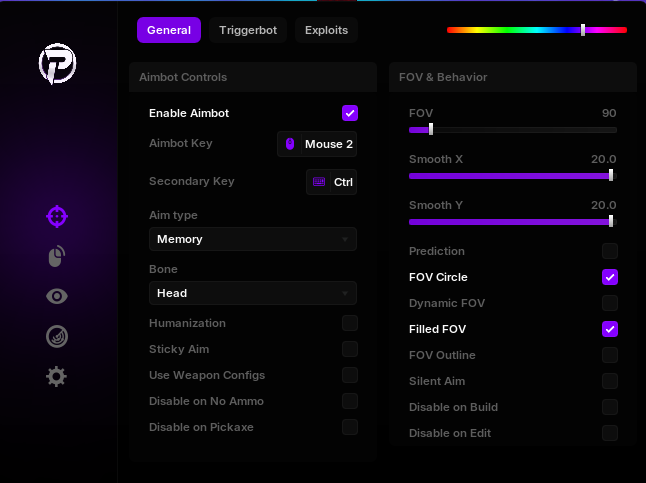Click the FOV slider track
This screenshot has height=483, width=646.
(x=512, y=129)
